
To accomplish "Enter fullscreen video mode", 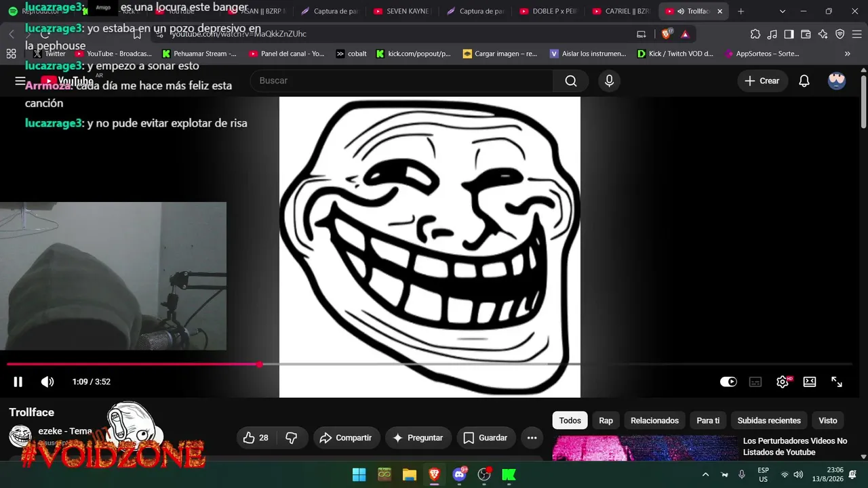I will coord(837,382).
